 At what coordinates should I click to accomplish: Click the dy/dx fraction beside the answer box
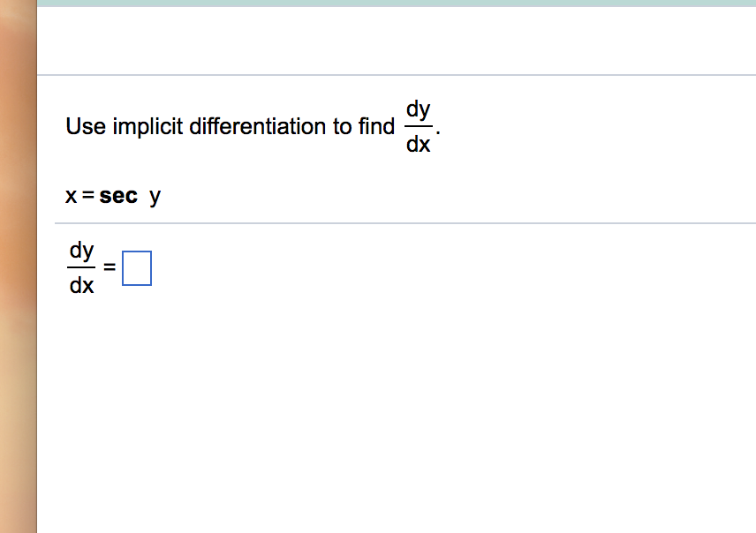[x=80, y=267]
